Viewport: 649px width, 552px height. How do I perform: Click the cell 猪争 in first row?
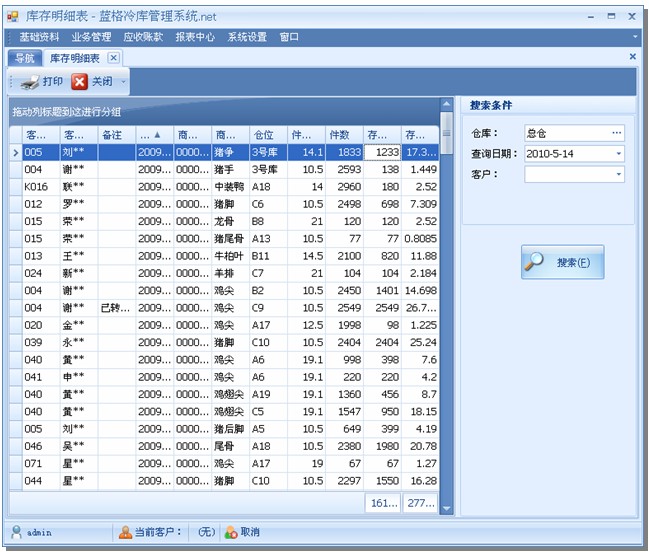230,152
